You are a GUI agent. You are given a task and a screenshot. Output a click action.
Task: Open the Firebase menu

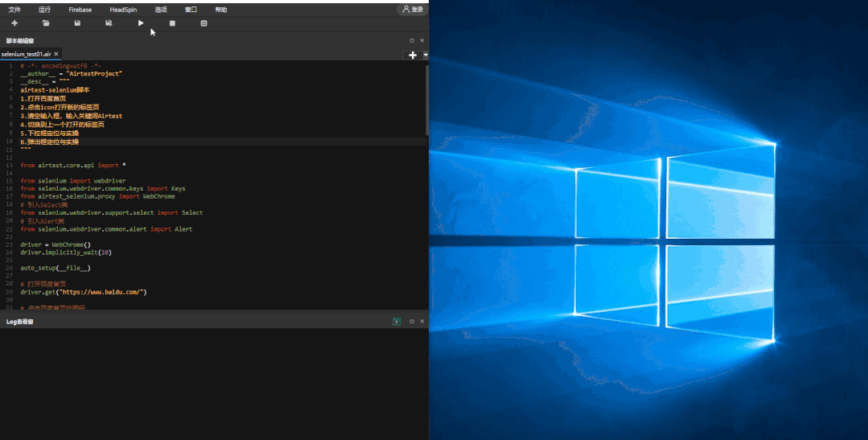(80, 10)
